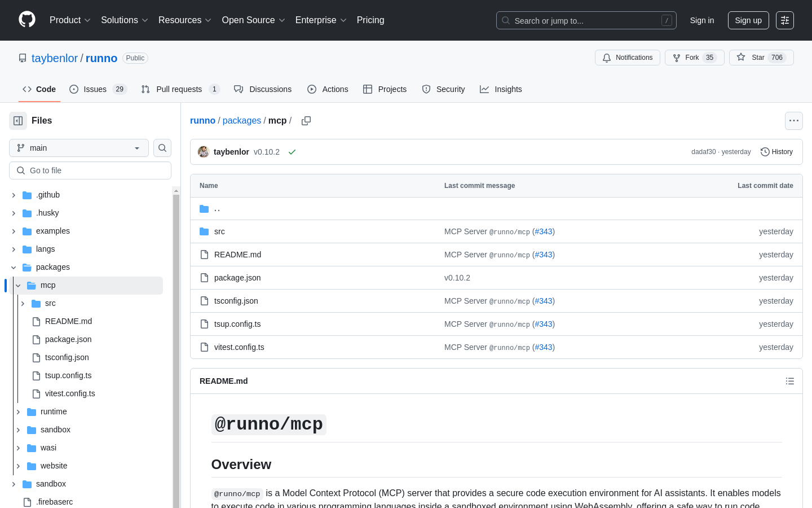Screen dimensions: 812x508
Task: Open the Discussions tab
Action: coord(263,89)
